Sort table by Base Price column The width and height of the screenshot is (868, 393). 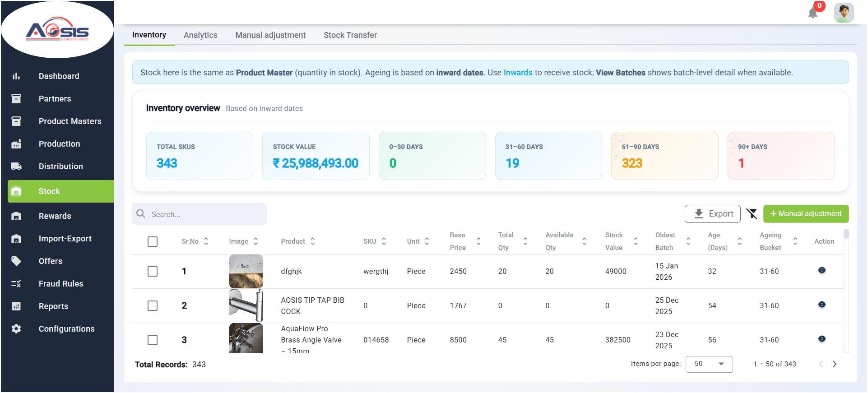[x=478, y=241]
